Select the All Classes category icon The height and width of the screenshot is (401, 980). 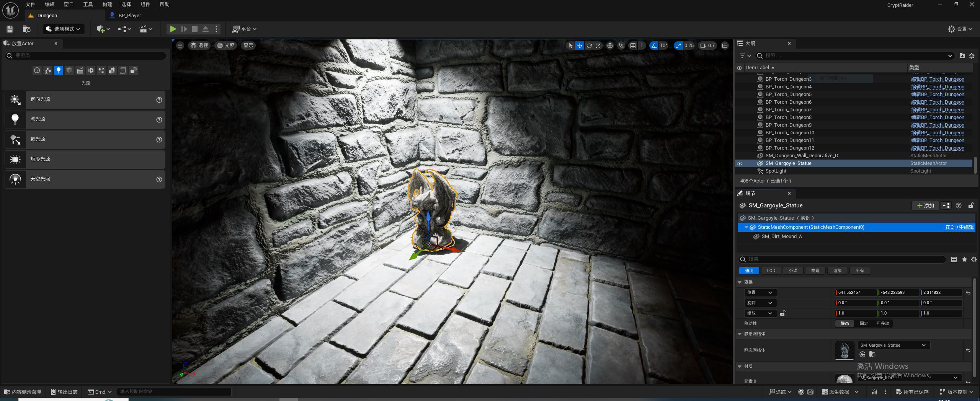pyautogui.click(x=134, y=70)
